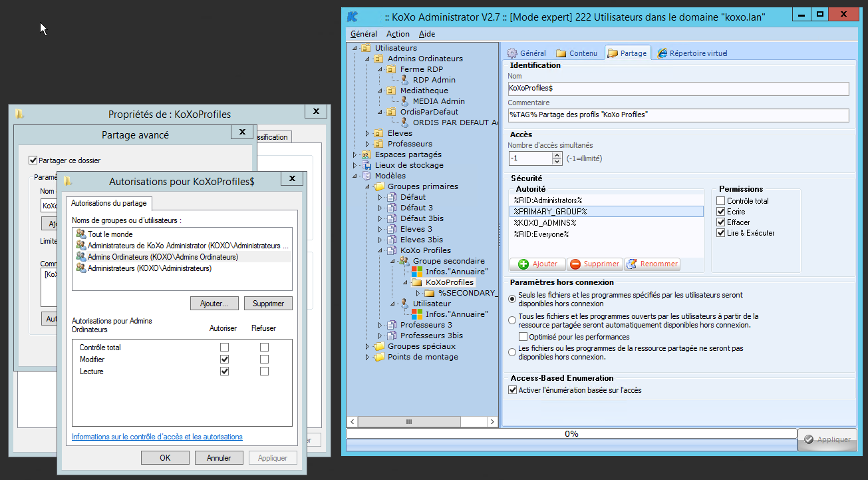Click the Ferme RDP folder icon
Viewport: 868px width, 480px height.
[x=391, y=69]
